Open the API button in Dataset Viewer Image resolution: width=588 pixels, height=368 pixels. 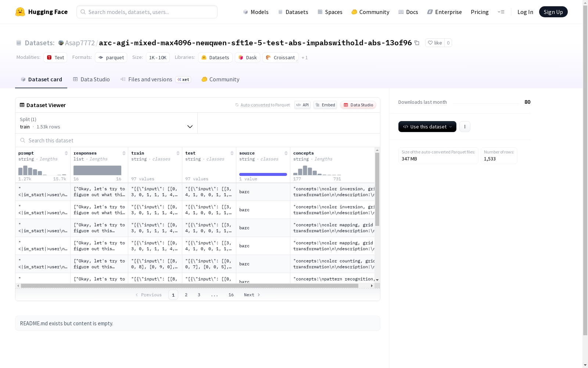coord(302,105)
